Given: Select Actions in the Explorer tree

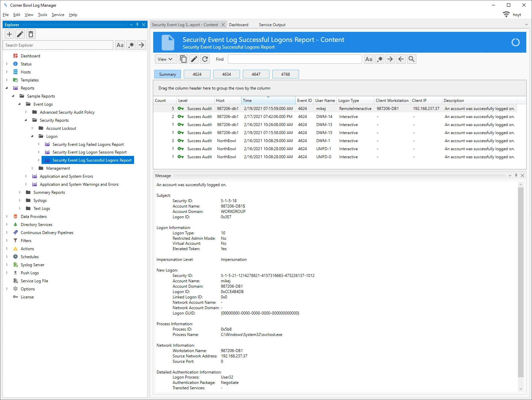Looking at the screenshot, I should 27,249.
